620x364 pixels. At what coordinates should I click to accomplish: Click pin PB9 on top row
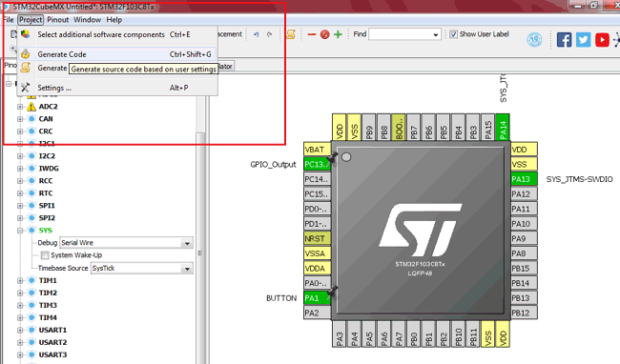click(x=369, y=127)
